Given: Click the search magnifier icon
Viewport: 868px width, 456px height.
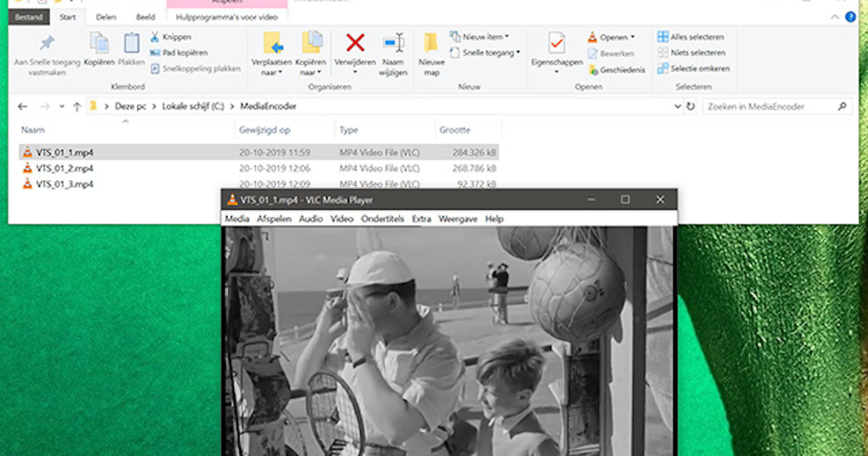Looking at the screenshot, I should pyautogui.click(x=842, y=106).
